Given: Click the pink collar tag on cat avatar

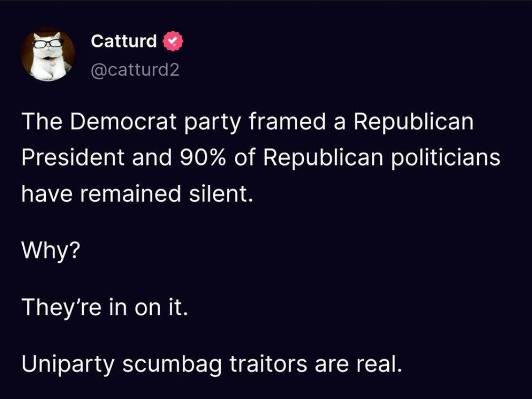Looking at the screenshot, I should [52, 62].
